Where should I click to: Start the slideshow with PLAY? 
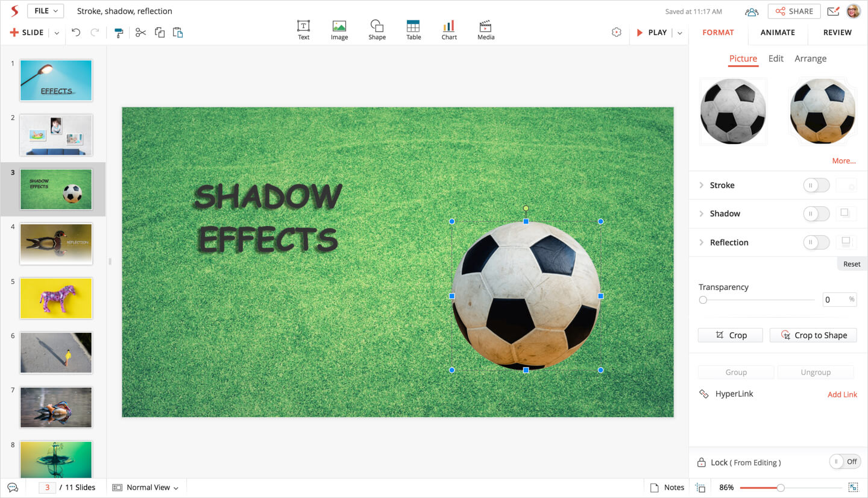point(652,33)
